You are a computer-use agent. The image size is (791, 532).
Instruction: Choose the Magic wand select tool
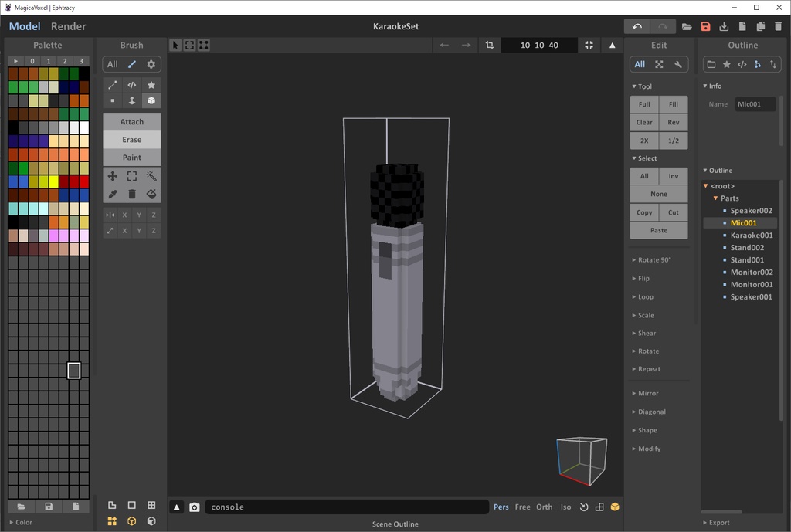pyautogui.click(x=151, y=176)
